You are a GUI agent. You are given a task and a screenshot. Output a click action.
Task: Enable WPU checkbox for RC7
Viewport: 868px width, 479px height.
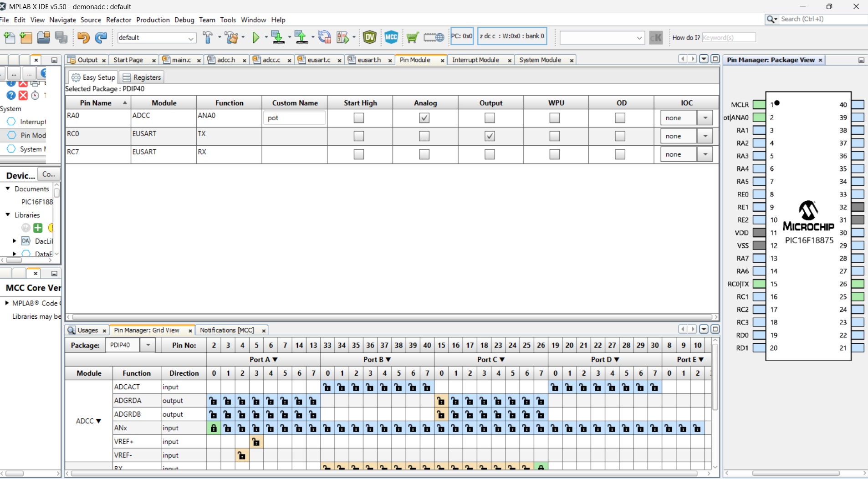click(x=554, y=154)
